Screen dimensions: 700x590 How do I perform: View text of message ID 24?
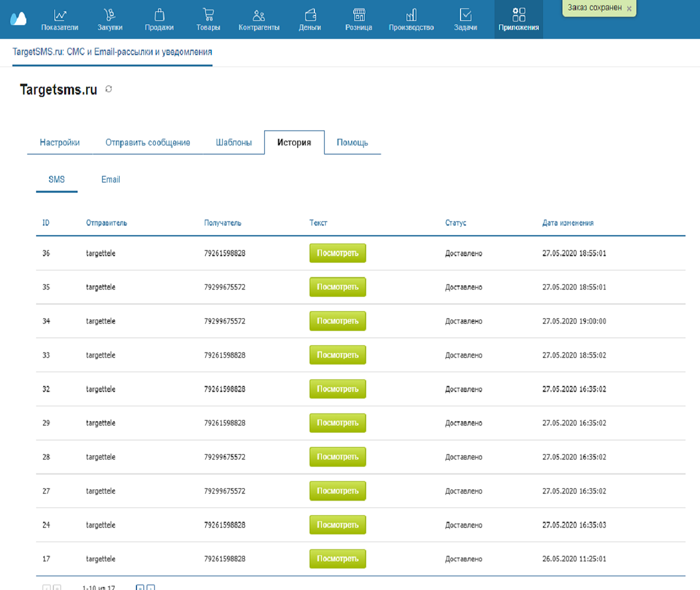[338, 525]
